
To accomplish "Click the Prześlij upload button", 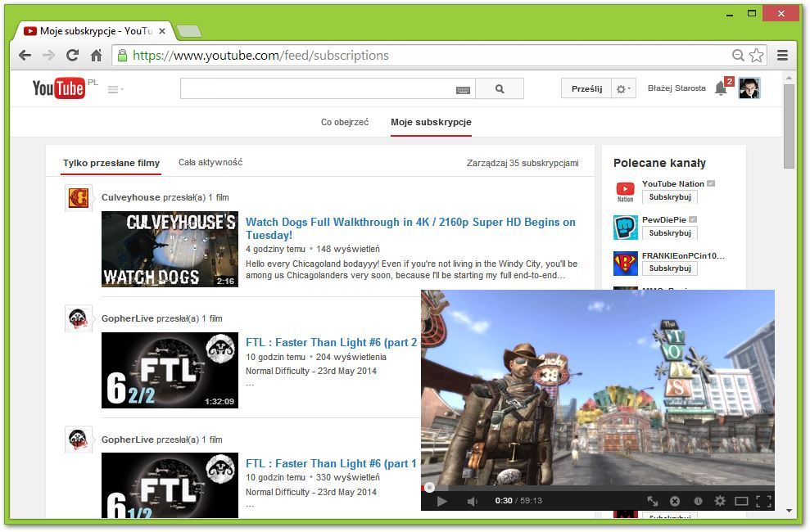I will pyautogui.click(x=586, y=88).
